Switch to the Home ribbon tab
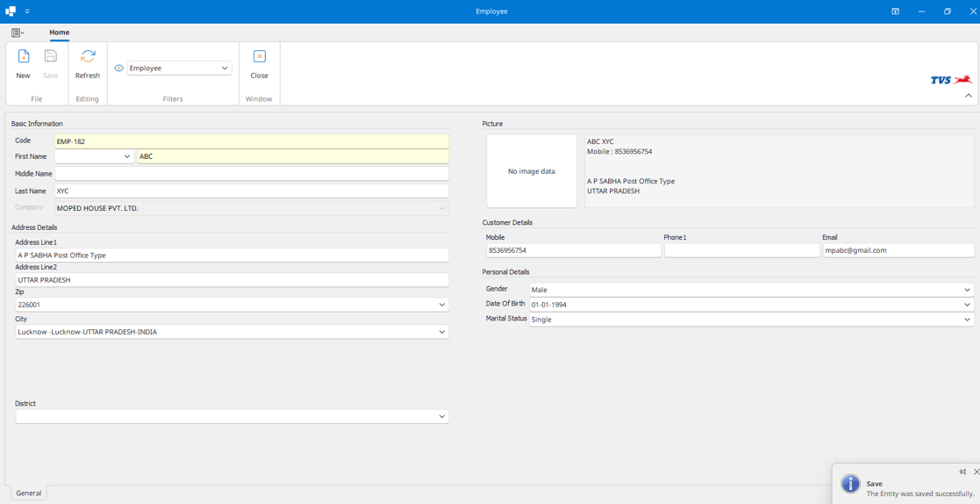Viewport: 980px width, 504px height. pos(59,32)
